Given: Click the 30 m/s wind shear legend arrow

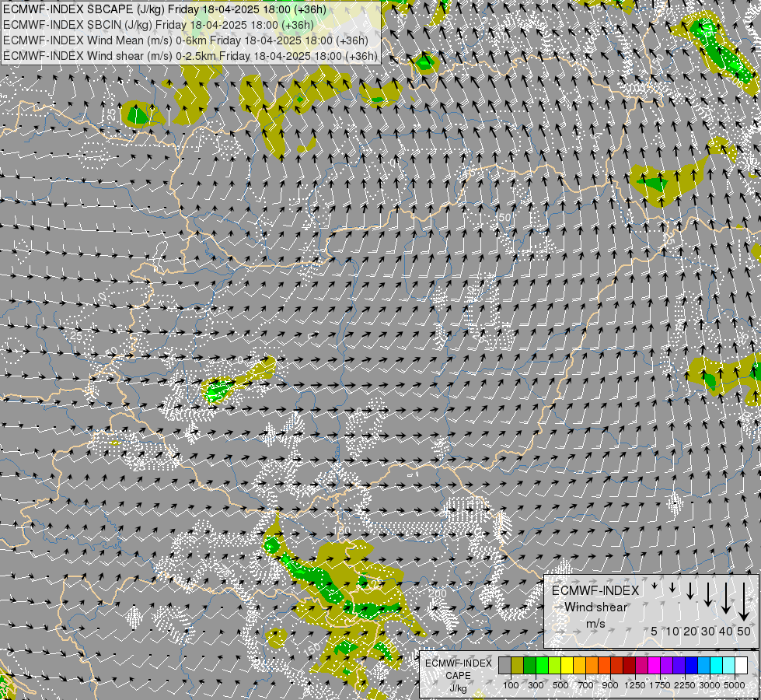Looking at the screenshot, I should pos(708,594).
